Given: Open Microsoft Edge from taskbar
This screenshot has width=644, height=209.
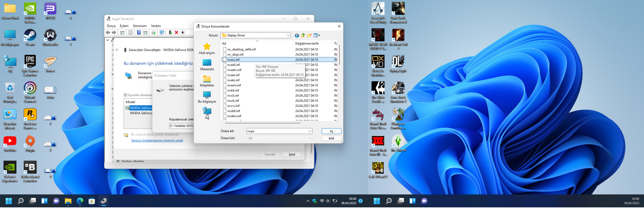Looking at the screenshot, I should 80,201.
